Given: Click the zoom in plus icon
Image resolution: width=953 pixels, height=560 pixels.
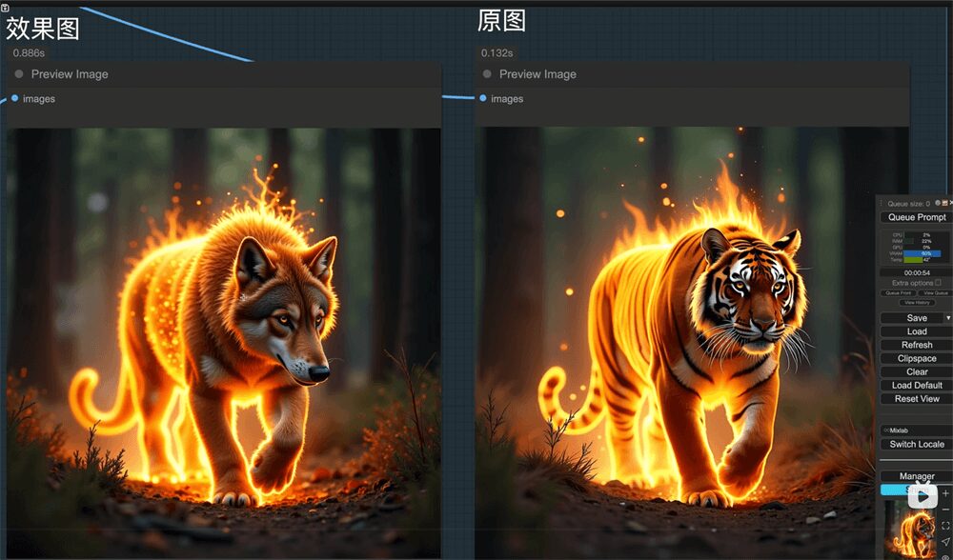Looking at the screenshot, I should 945,493.
